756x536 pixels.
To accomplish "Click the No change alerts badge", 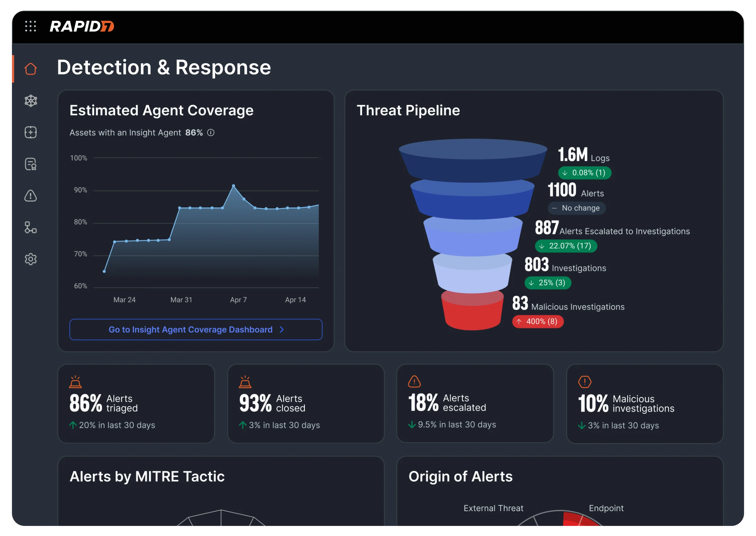I will [x=576, y=208].
